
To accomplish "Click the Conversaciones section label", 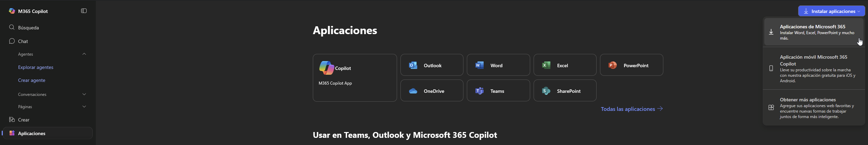I will [x=32, y=95].
